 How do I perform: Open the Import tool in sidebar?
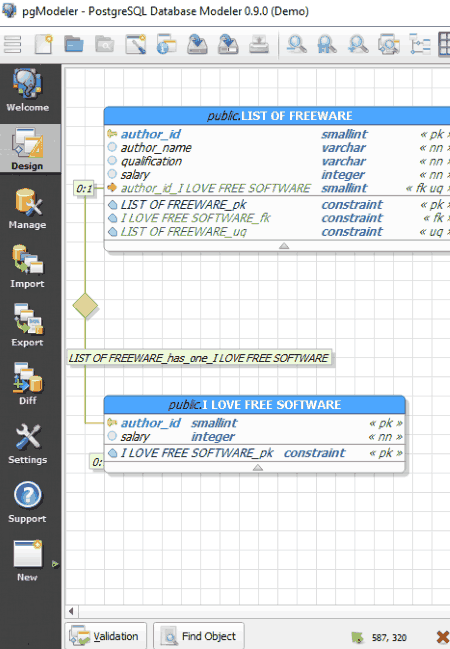pos(27,267)
